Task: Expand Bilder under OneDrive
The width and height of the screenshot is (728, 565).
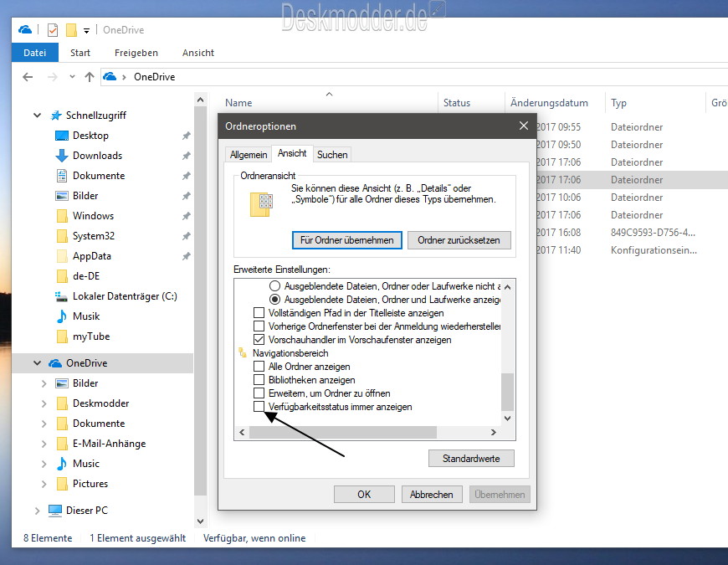Action: tap(44, 383)
